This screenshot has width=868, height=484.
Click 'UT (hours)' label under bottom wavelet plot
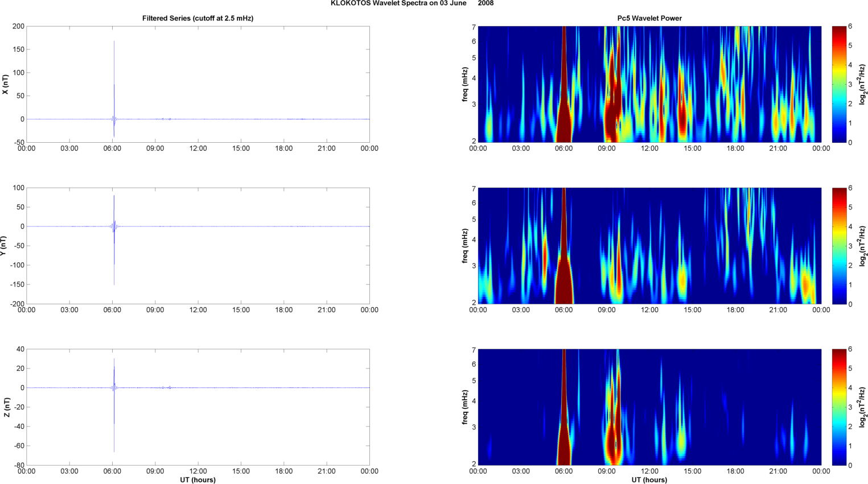(x=649, y=479)
